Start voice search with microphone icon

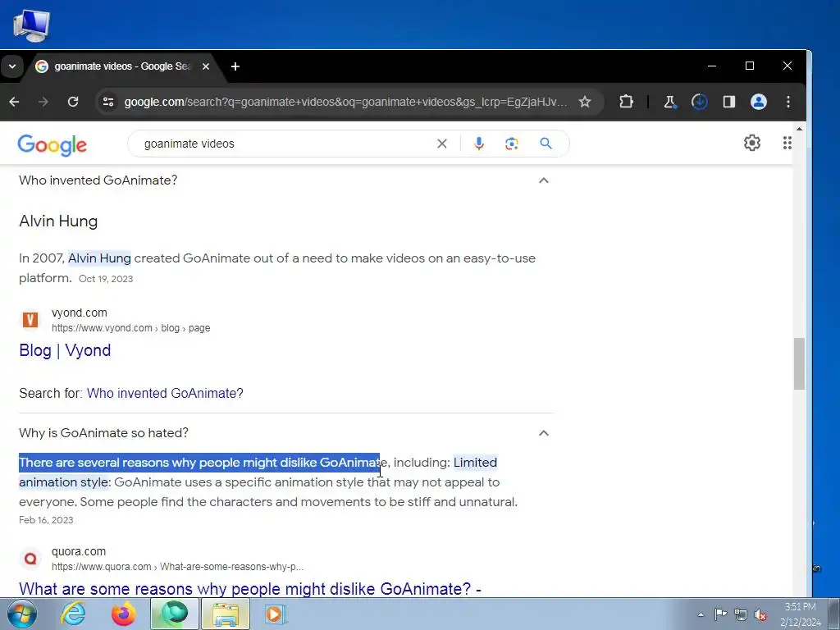coord(479,144)
